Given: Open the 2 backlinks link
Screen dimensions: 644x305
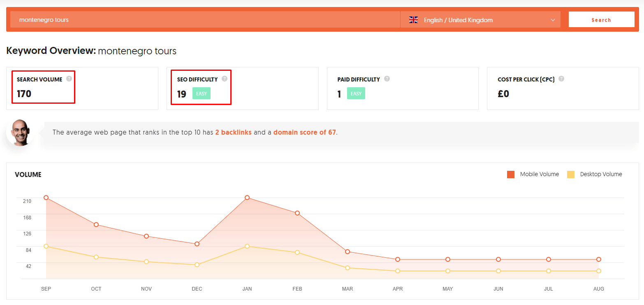Looking at the screenshot, I should [233, 133].
